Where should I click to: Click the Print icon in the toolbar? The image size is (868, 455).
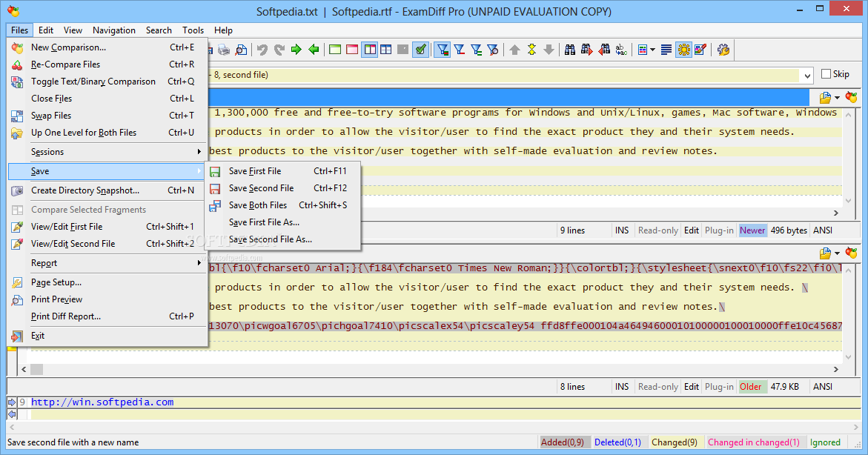coord(224,50)
